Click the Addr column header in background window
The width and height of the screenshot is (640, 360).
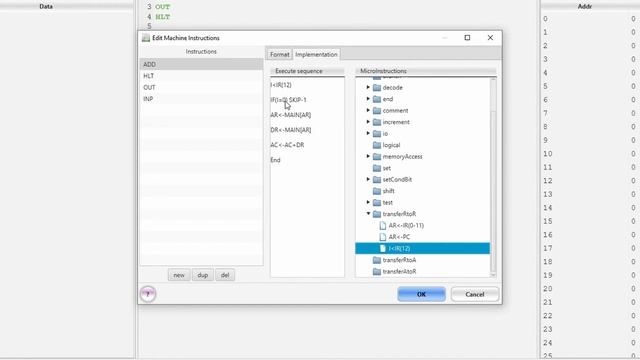pyautogui.click(x=584, y=6)
